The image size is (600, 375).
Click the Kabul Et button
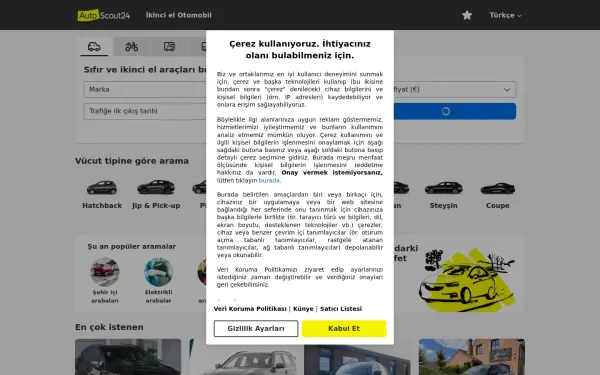tap(344, 329)
